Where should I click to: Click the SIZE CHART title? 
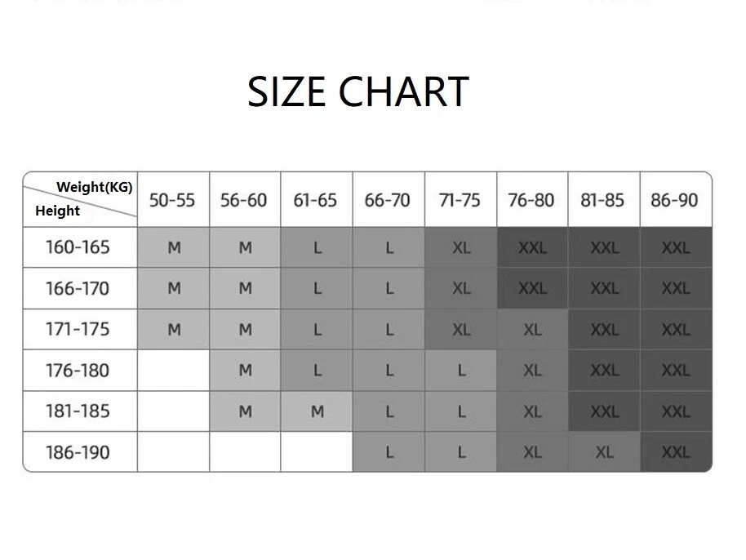tap(357, 91)
